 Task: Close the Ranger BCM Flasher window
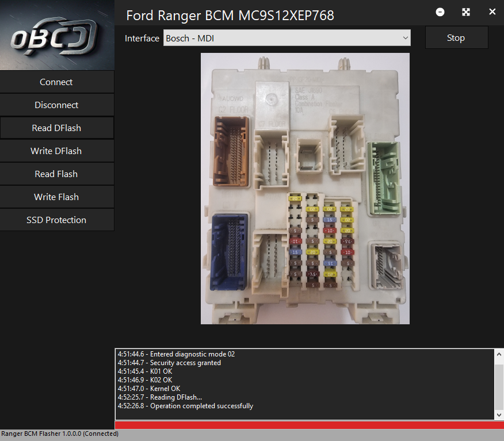click(492, 12)
